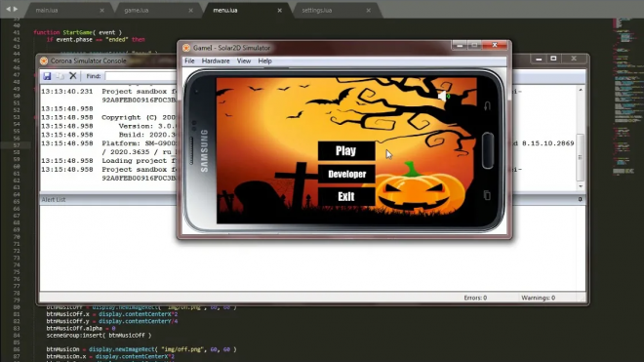
Task: Click the console log scrollbar thumb
Action: pos(581,157)
